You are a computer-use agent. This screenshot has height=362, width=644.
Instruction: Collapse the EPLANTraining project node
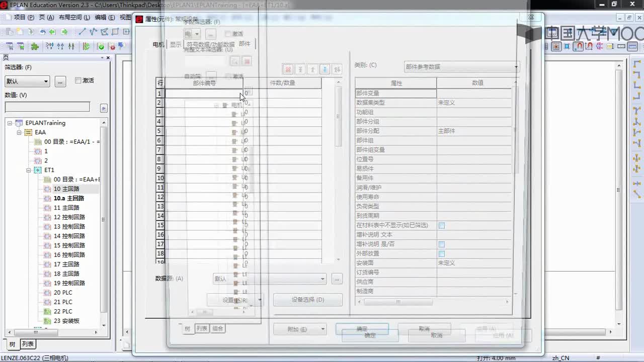click(x=10, y=123)
